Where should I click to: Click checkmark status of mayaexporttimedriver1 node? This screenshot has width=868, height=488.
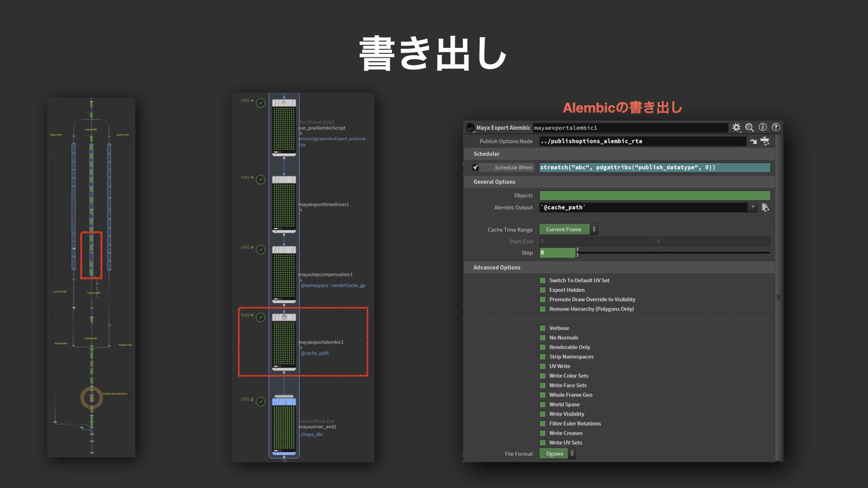(260, 179)
